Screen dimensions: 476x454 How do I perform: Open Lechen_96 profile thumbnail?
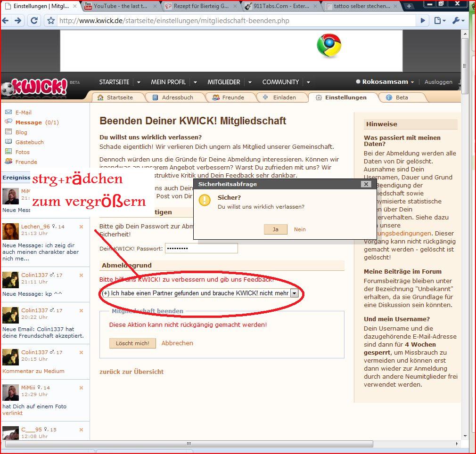click(x=10, y=231)
